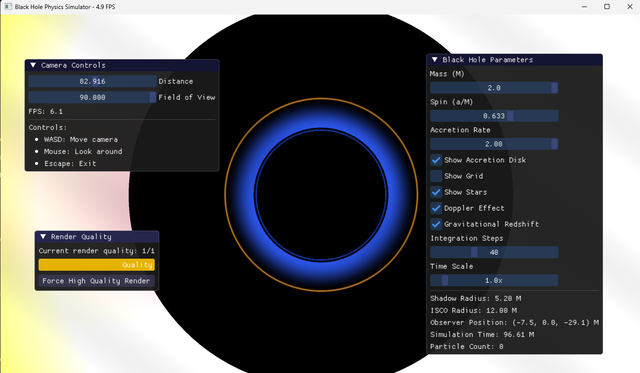Click the 'ISCO Radius: 12.00 M' text
Screen dimensions: 640x373
(x=473, y=311)
